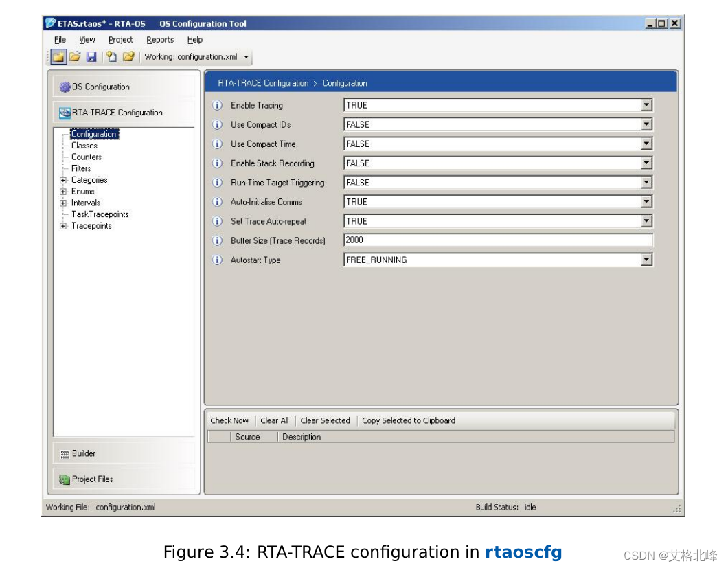Click the info icon beside Enable Tracing

click(x=218, y=105)
